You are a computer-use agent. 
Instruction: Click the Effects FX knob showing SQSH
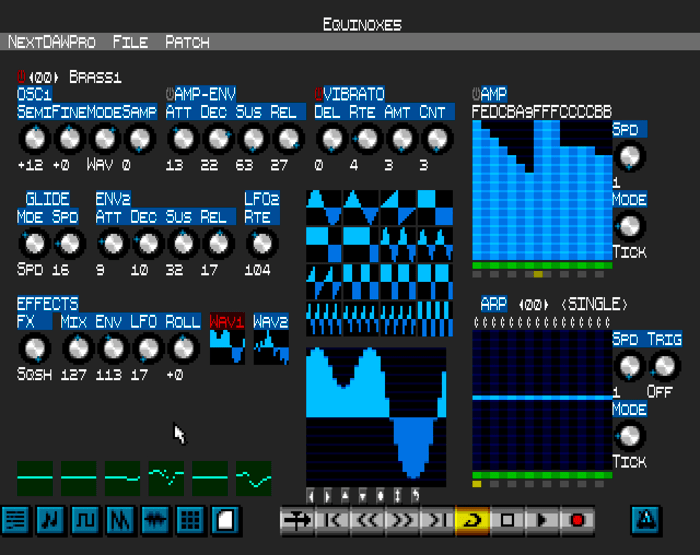[x=34, y=349]
